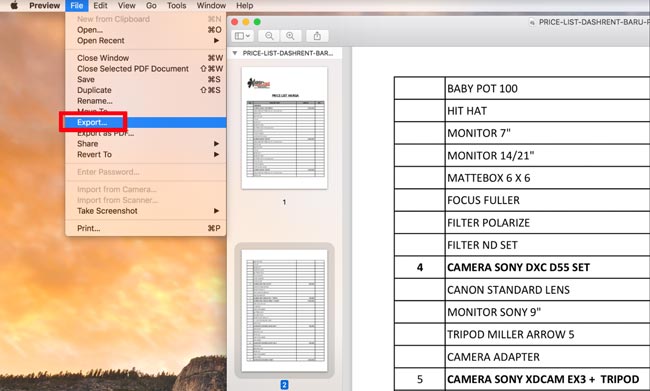Expand Take Screenshot submenu
This screenshot has width=650, height=391.
[x=146, y=211]
